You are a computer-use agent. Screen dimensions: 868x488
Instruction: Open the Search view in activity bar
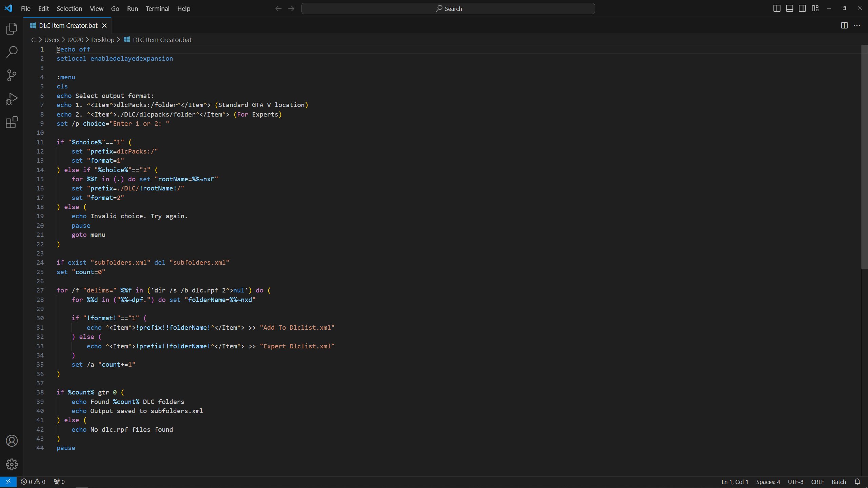12,52
